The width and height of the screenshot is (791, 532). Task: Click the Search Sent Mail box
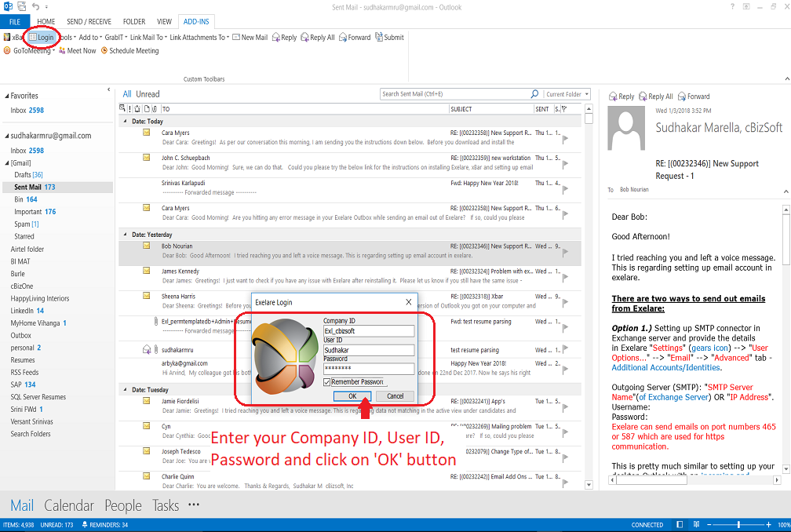coord(454,94)
